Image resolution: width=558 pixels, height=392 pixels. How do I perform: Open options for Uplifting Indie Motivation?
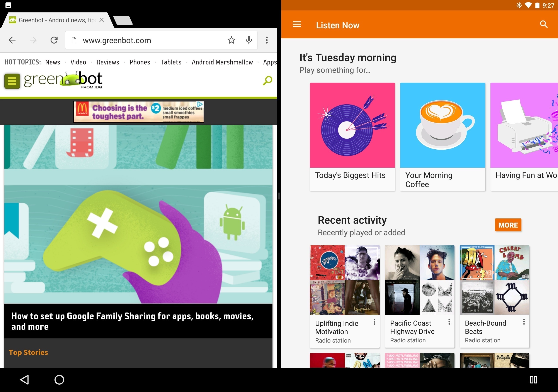pos(374,322)
